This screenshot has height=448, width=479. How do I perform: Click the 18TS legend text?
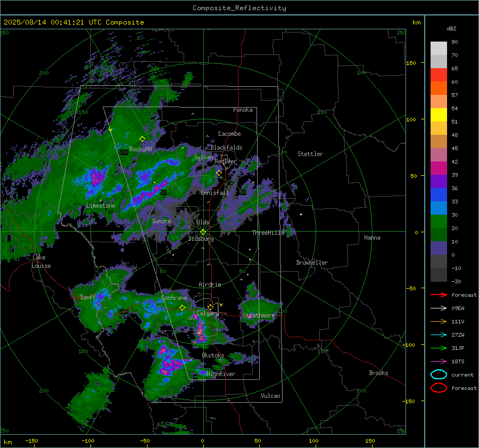coord(458,362)
